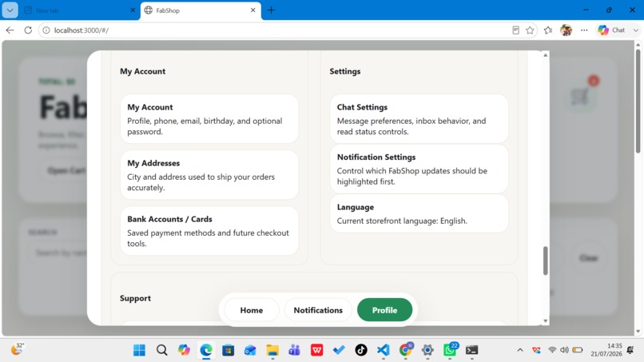Open the browser profile avatar
The height and width of the screenshot is (362, 644).
[x=566, y=30]
